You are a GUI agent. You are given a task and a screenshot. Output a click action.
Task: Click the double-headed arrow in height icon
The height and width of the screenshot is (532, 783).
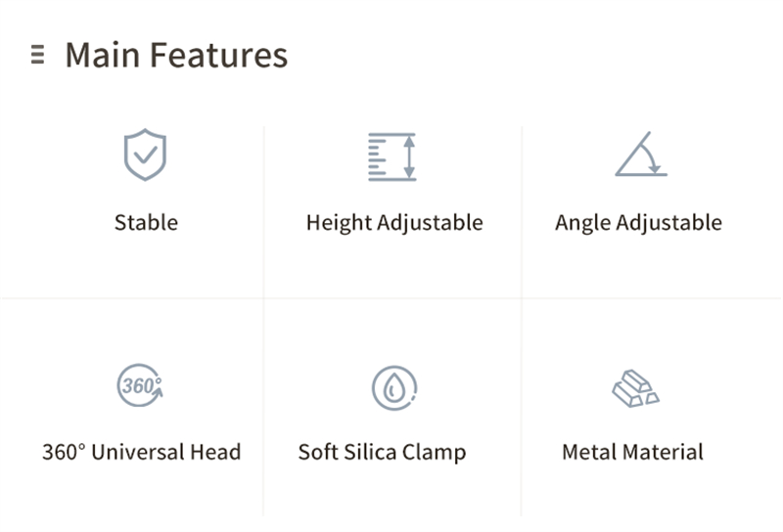(409, 156)
